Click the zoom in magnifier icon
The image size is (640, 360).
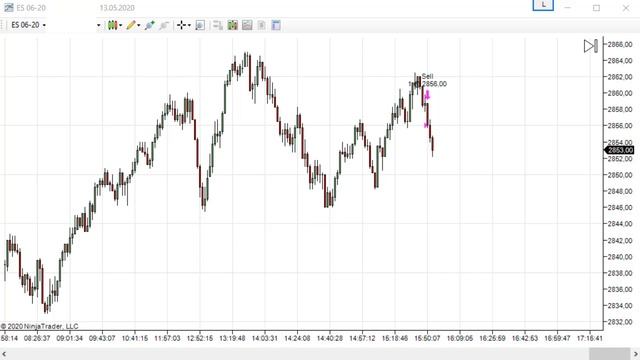pyautogui.click(x=149, y=25)
